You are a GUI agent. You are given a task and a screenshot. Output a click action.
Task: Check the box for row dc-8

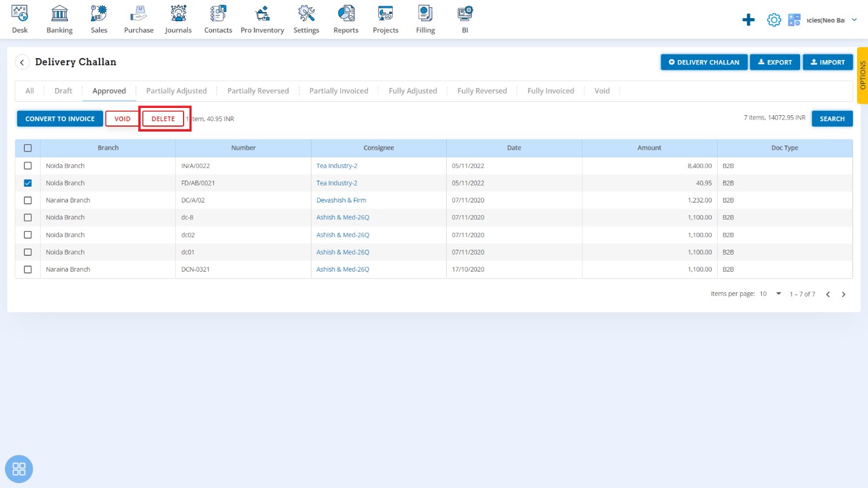coord(27,218)
